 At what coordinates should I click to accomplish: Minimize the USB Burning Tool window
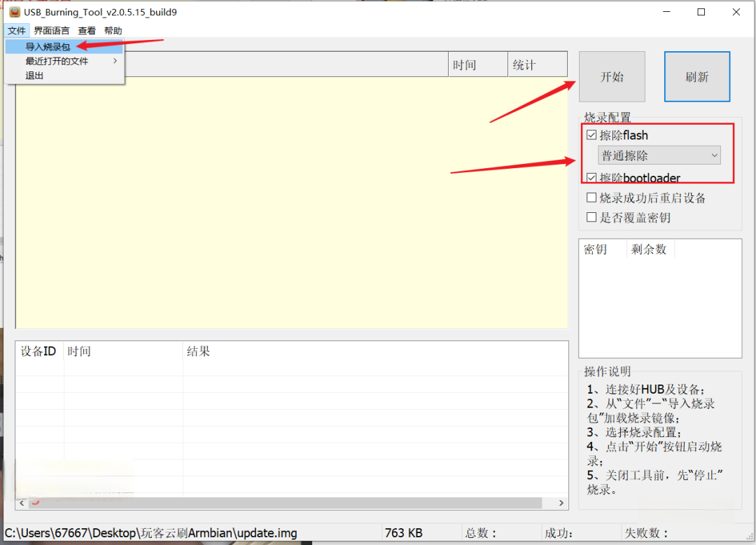pyautogui.click(x=666, y=12)
